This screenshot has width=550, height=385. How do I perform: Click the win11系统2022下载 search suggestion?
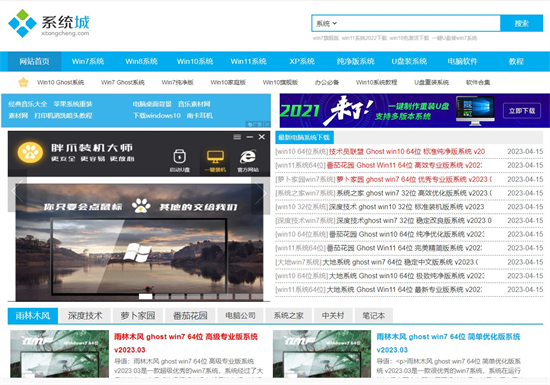click(364, 38)
